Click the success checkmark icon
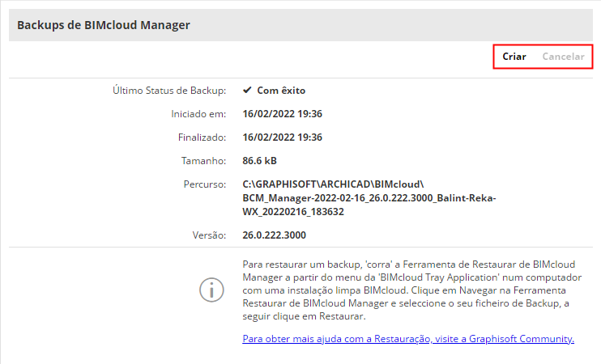 [x=247, y=91]
